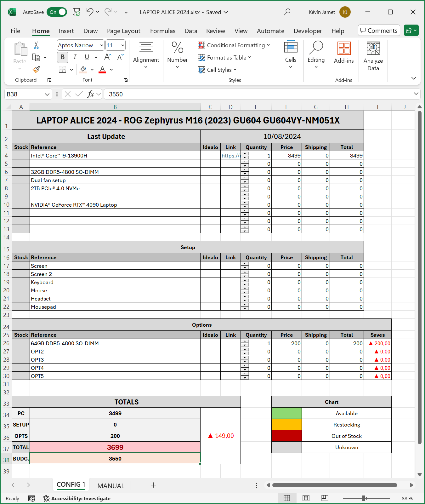The width and height of the screenshot is (425, 504).
Task: Expand Cell Styles menu
Action: coord(217,70)
